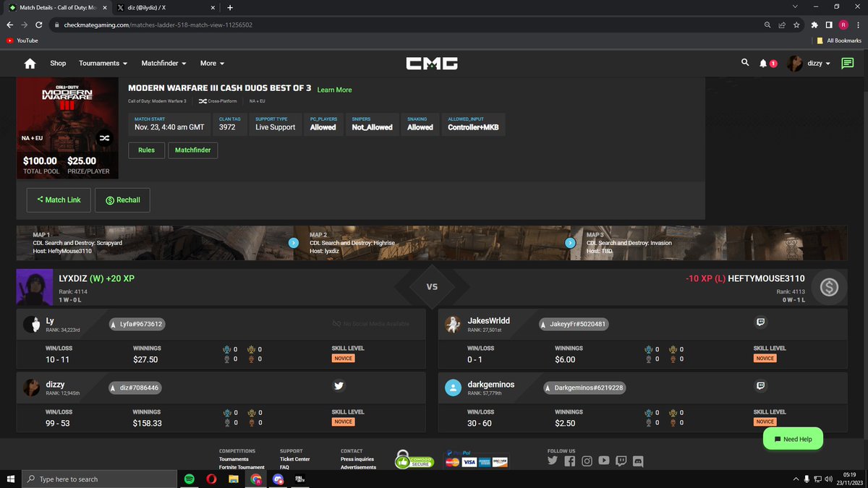Open the Tournaments dropdown menu
The width and height of the screenshot is (868, 488).
click(103, 64)
